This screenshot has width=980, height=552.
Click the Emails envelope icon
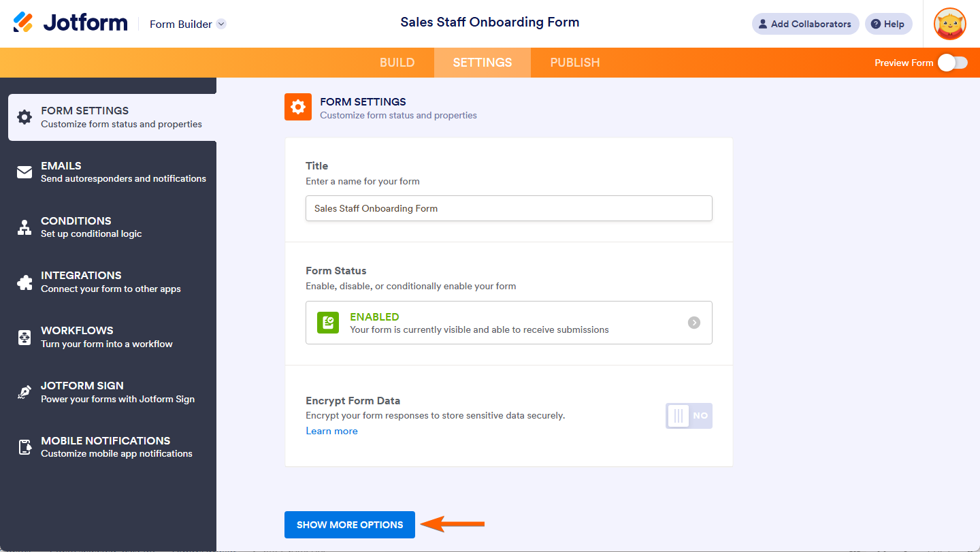pyautogui.click(x=24, y=172)
